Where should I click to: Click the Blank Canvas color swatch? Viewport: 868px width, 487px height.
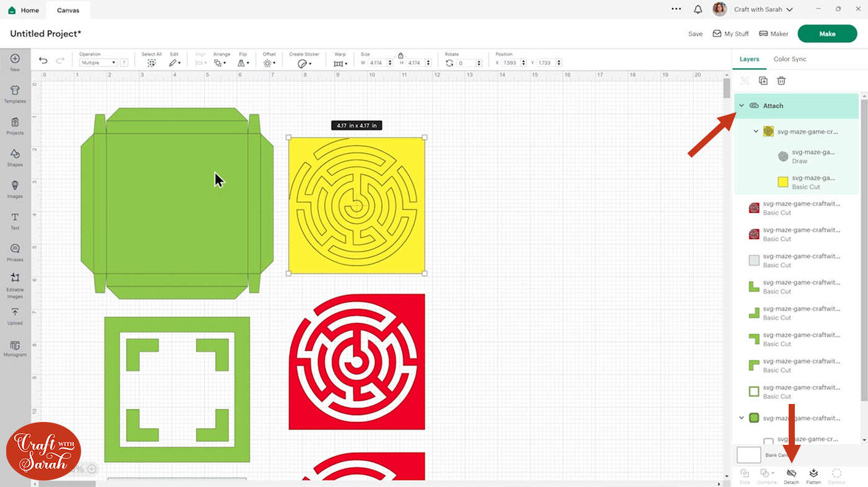pyautogui.click(x=748, y=454)
